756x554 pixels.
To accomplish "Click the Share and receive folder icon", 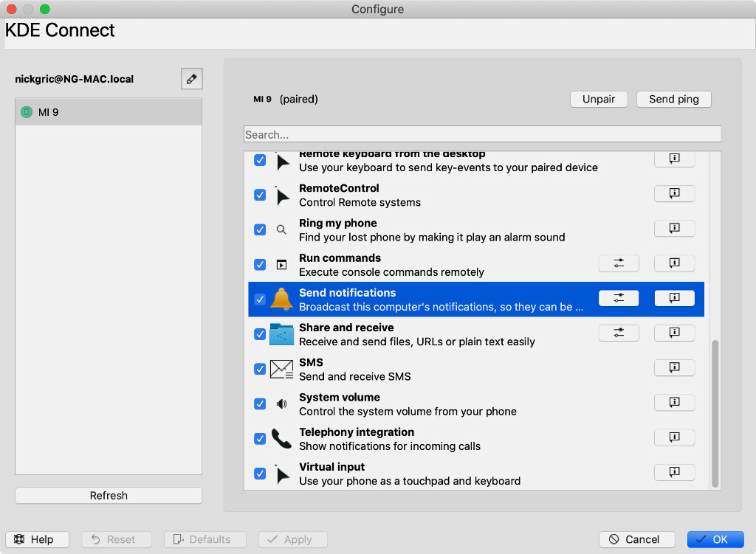I will point(281,334).
